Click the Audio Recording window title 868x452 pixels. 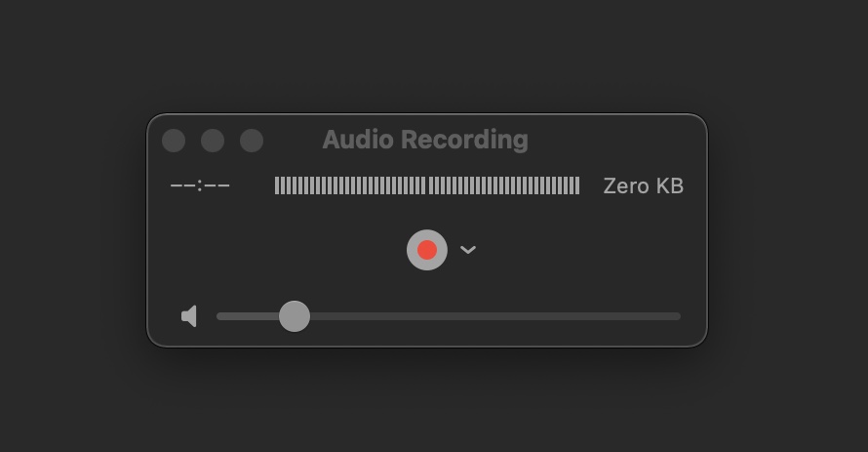click(x=425, y=140)
